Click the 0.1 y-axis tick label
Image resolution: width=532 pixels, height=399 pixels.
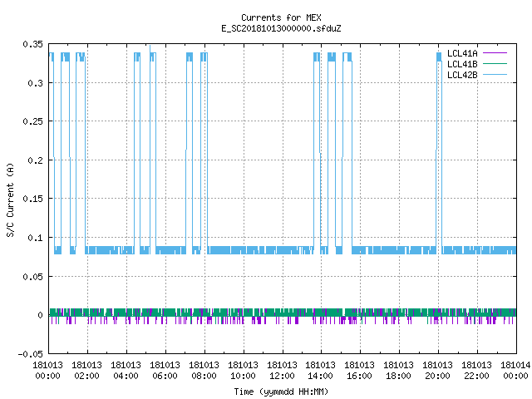(35, 238)
